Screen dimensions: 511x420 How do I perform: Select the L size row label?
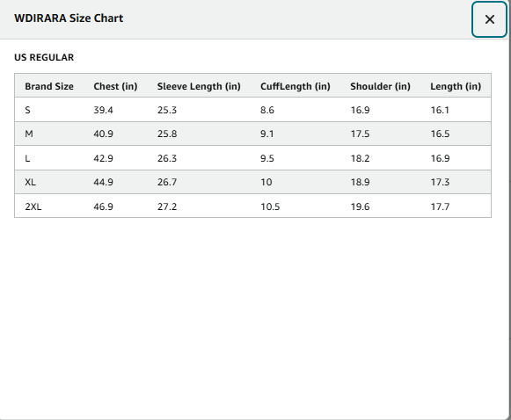coord(27,158)
